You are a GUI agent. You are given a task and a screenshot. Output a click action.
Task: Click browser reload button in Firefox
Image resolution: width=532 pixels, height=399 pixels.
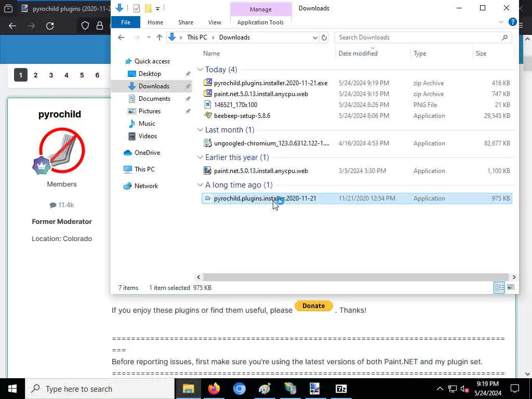pyautogui.click(x=50, y=26)
